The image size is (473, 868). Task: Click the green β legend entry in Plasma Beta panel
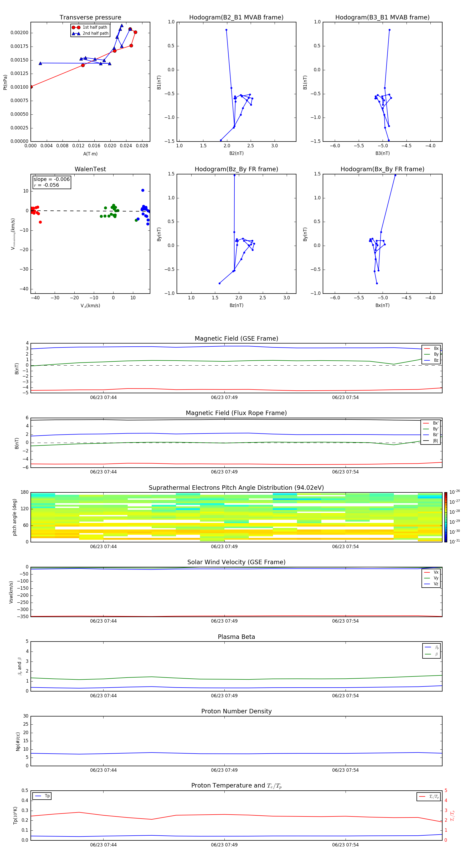(x=431, y=654)
